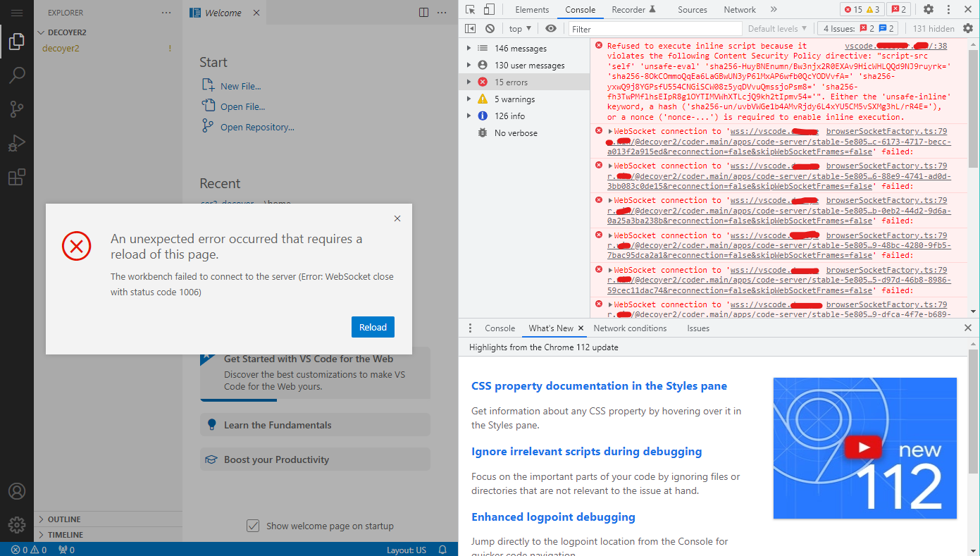Open editor More Actions ellipsis

click(442, 12)
